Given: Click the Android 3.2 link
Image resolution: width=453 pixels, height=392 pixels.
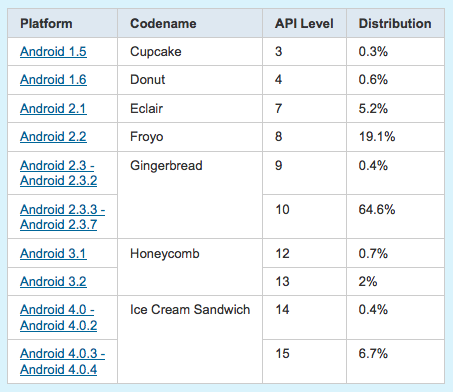Looking at the screenshot, I should (x=53, y=282).
